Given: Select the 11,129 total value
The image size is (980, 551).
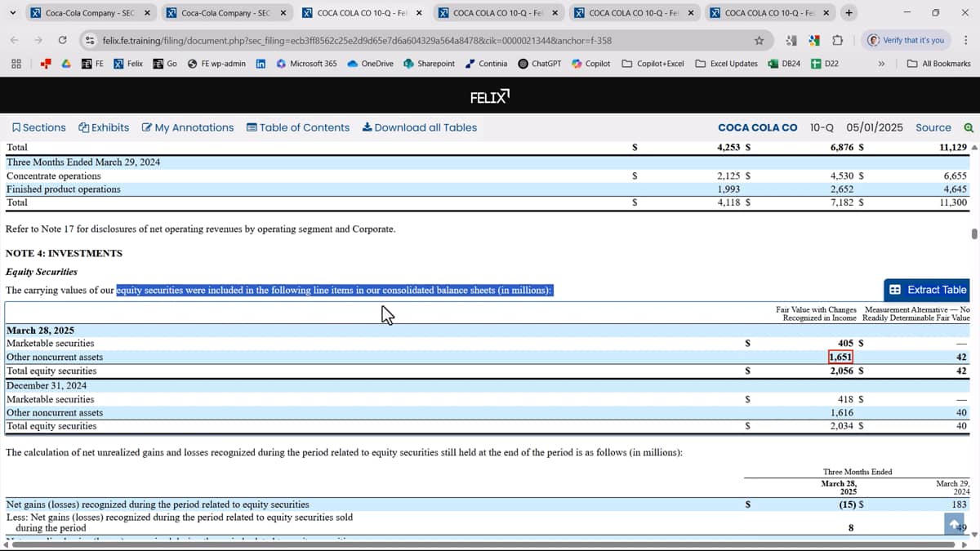Looking at the screenshot, I should coord(953,147).
